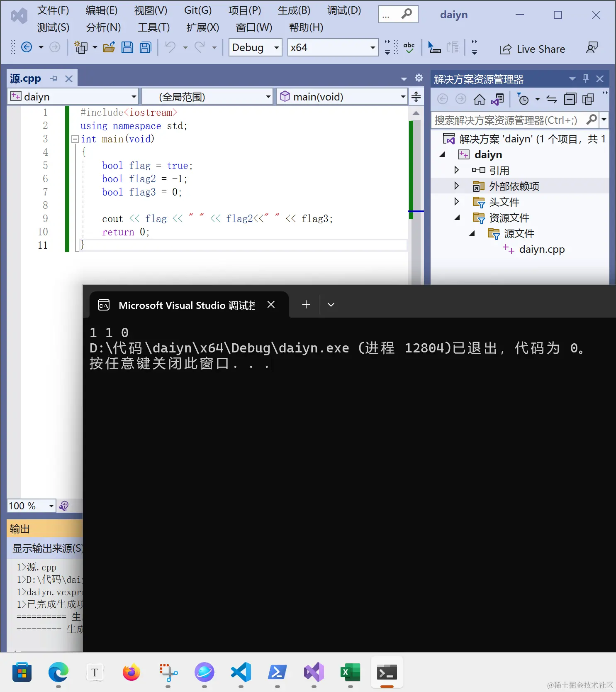Open the x64 platform dropdown

pos(333,47)
